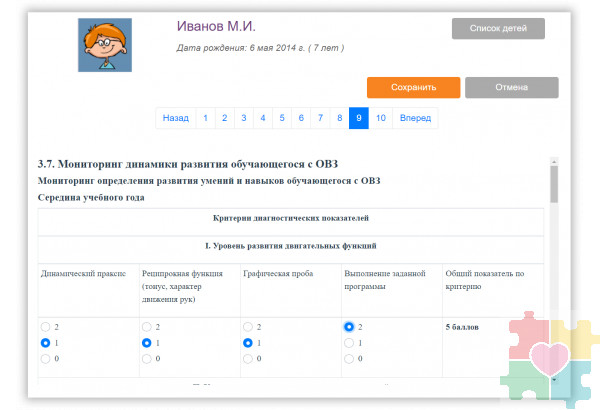Click scrollbar down arrow in form panel

(554, 380)
